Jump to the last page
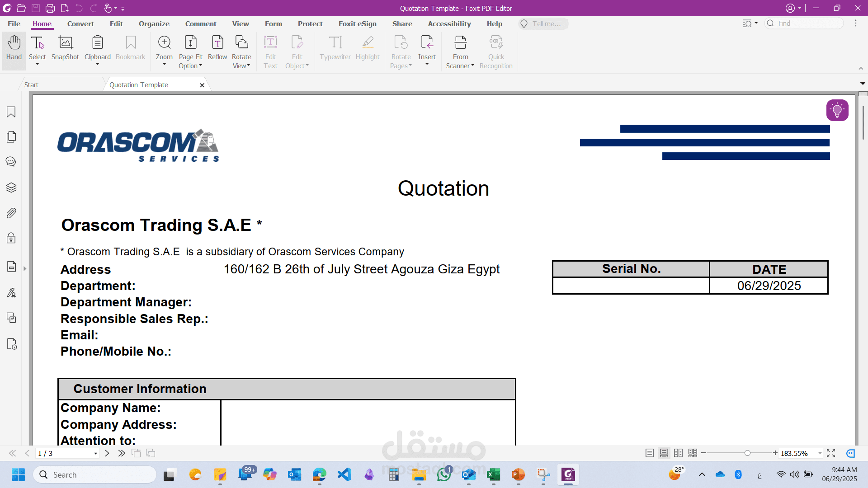Viewport: 868px width, 488px height. click(x=122, y=453)
